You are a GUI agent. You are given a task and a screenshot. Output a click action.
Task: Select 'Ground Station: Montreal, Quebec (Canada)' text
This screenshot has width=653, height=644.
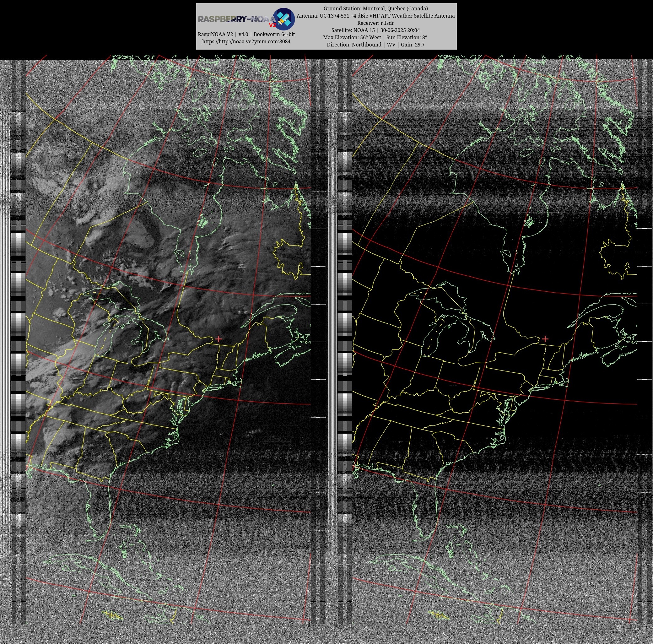click(375, 8)
